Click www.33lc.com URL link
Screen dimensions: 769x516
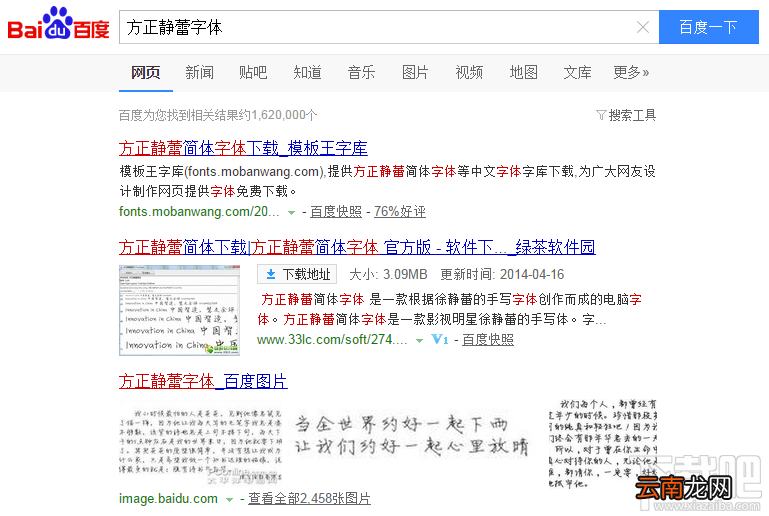pos(332,339)
